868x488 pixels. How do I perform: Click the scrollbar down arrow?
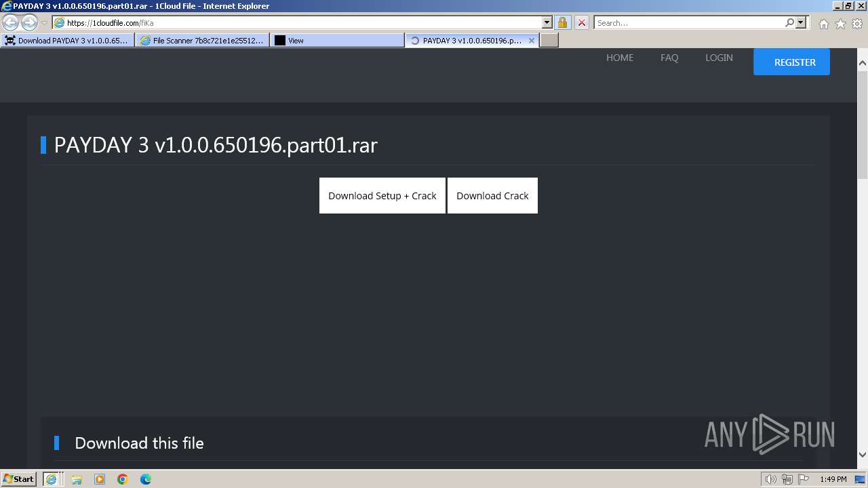(863, 455)
